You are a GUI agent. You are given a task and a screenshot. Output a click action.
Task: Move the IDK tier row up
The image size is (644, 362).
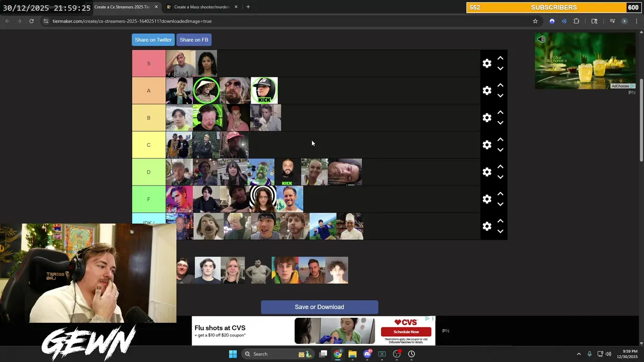click(x=500, y=221)
